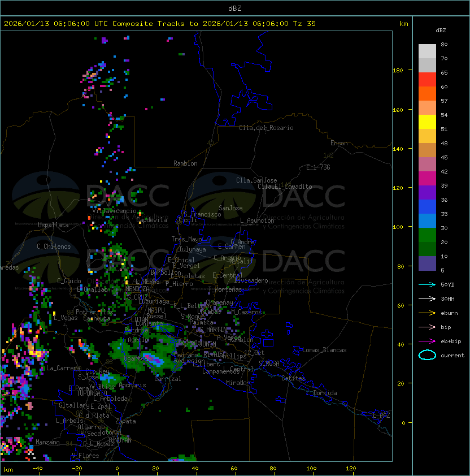
Task: Click the yellow eburn arrow in legend
Action: click(x=427, y=313)
